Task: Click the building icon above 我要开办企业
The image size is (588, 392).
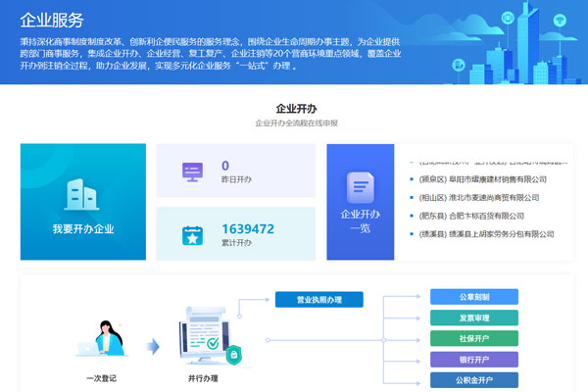Action: (x=82, y=193)
